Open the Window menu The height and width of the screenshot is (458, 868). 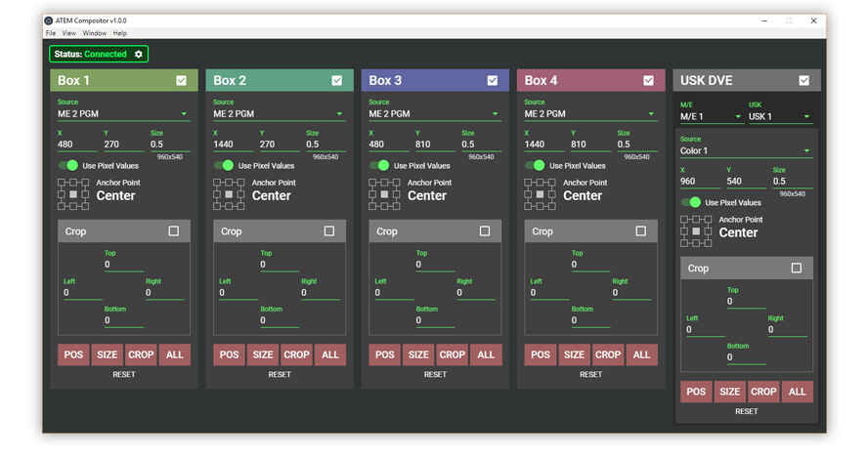[94, 33]
